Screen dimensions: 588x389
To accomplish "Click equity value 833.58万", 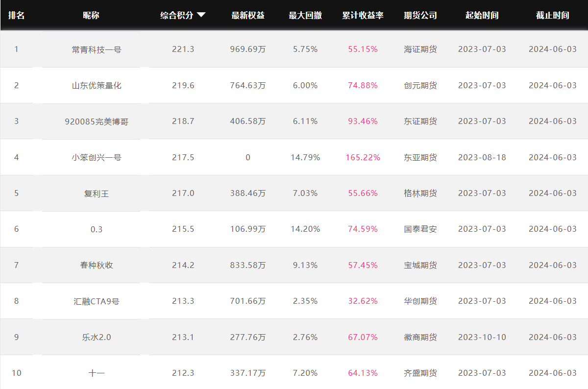I will point(248,265).
